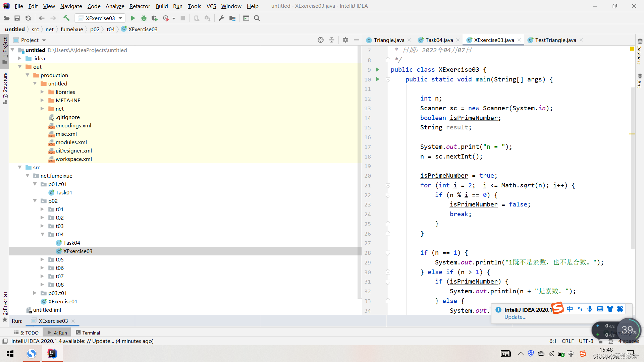Screen dimensions: 644x362
Task: Click the yellow inspection indicator square
Action: 632,49
